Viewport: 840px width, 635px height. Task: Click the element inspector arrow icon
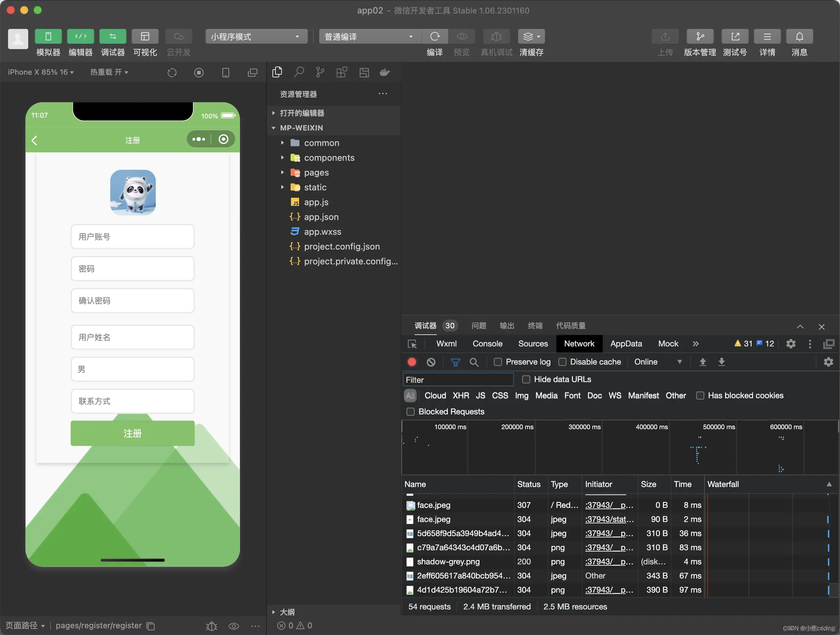click(412, 344)
